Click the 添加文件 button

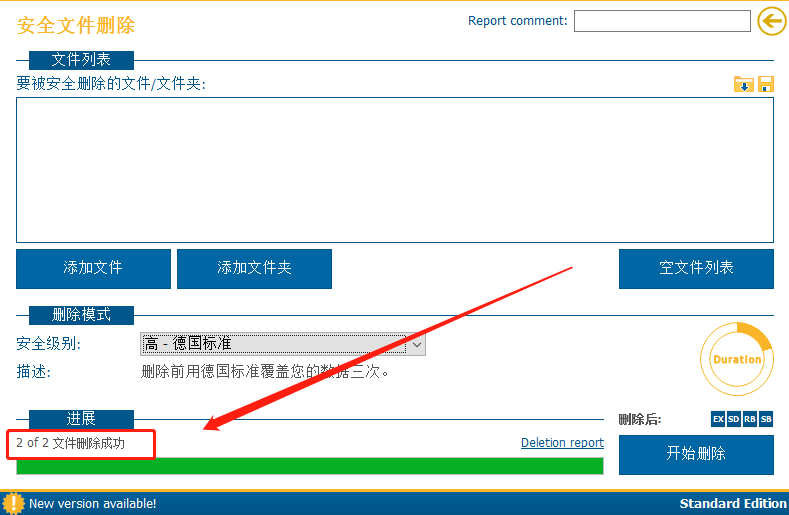(x=93, y=268)
